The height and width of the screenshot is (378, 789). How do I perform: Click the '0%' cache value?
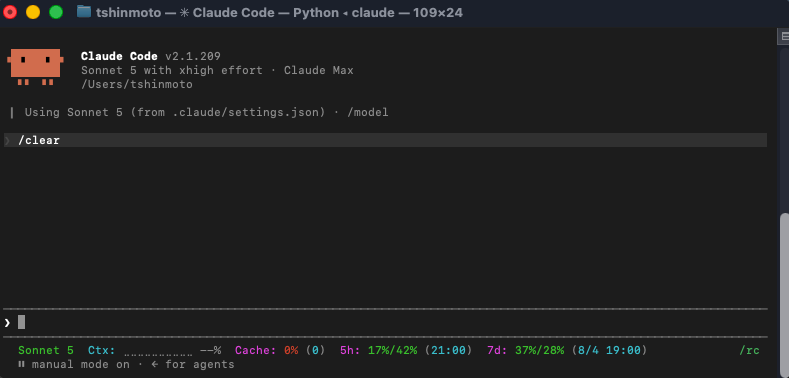[x=291, y=350]
